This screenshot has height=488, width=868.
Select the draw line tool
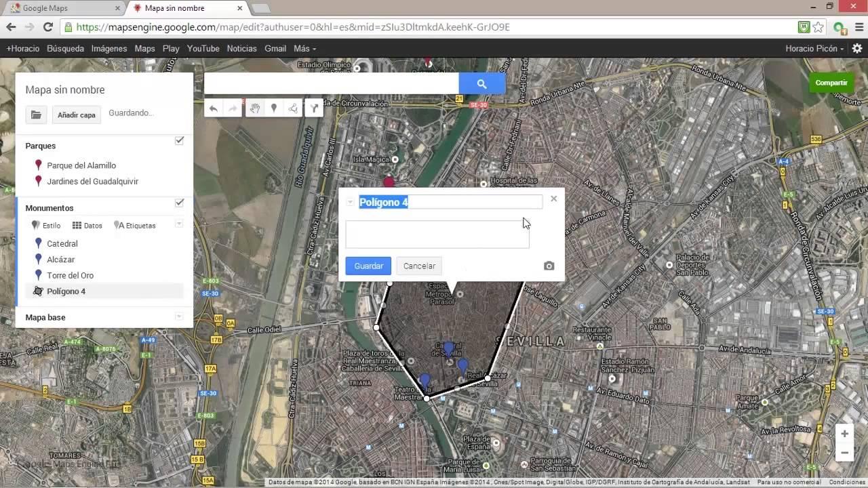pos(292,108)
